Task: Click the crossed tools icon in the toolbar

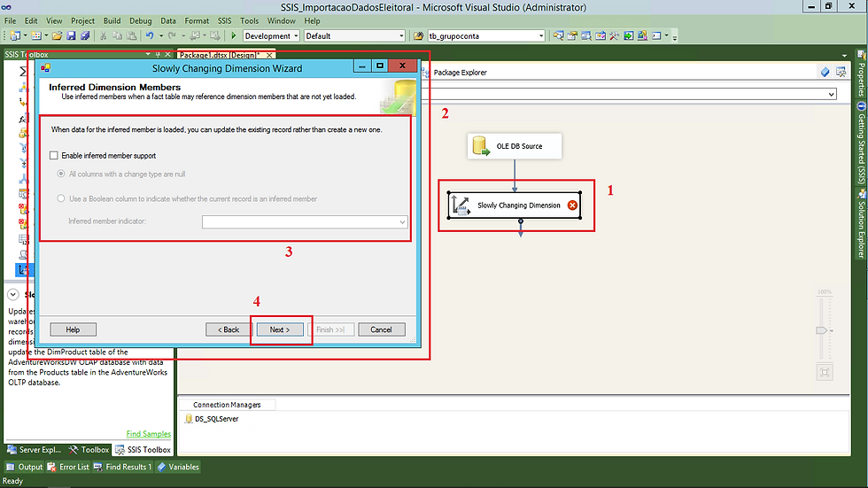Action: pos(614,36)
